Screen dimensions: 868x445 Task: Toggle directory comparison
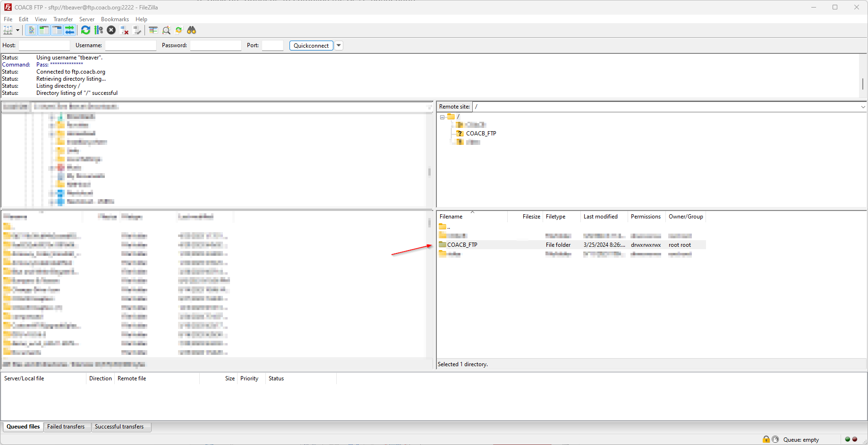click(x=166, y=30)
